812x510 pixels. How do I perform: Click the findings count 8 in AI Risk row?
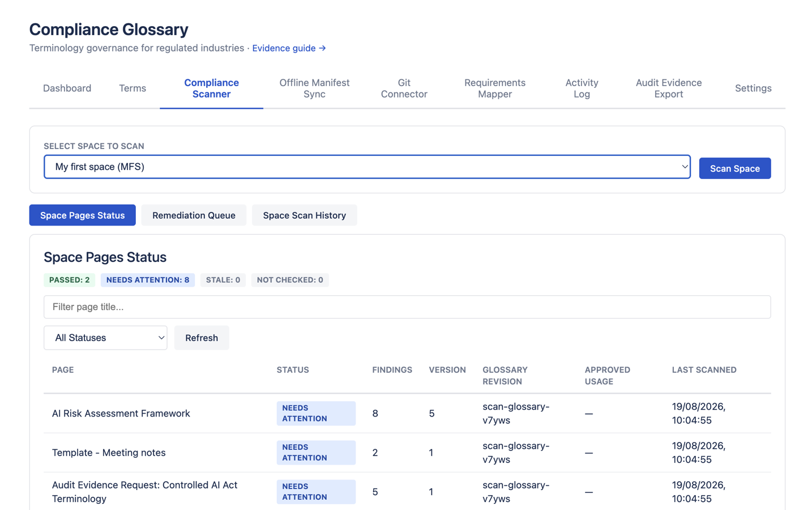tap(375, 414)
